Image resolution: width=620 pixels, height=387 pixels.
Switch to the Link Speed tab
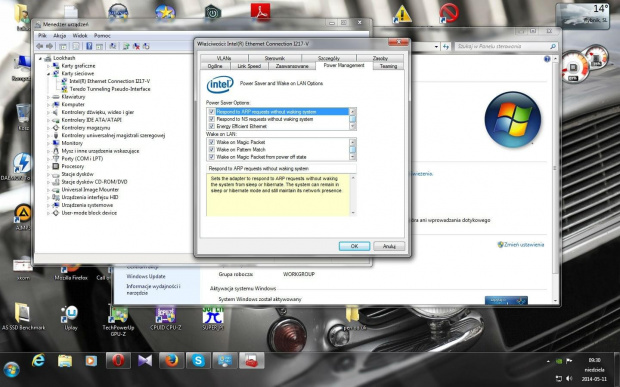click(x=249, y=66)
